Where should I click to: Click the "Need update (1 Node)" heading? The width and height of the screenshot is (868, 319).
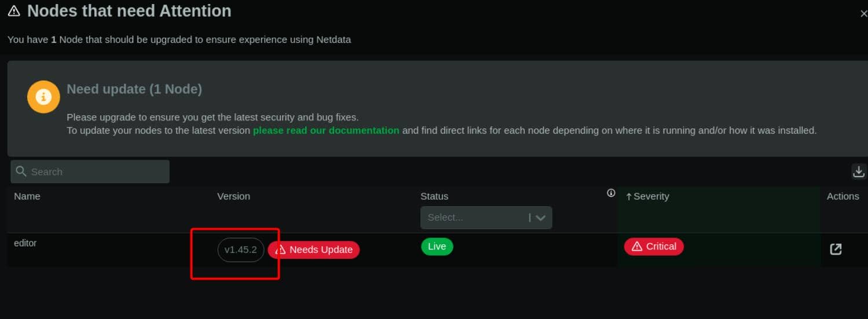click(x=134, y=89)
